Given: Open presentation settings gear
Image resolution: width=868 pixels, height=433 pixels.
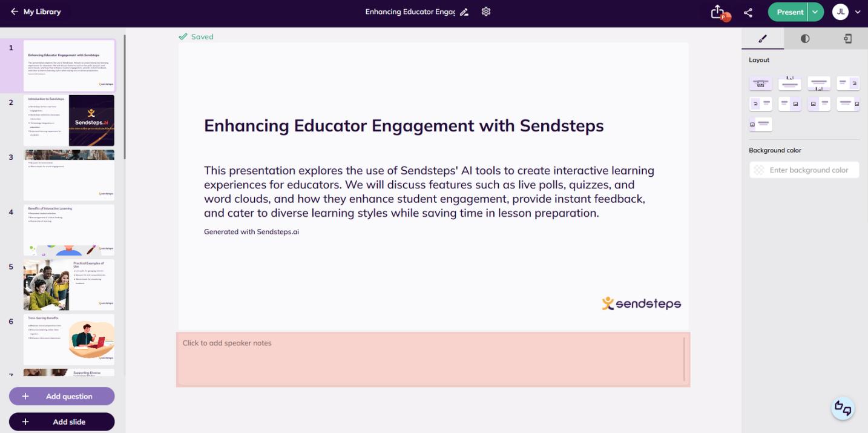Looking at the screenshot, I should (486, 12).
